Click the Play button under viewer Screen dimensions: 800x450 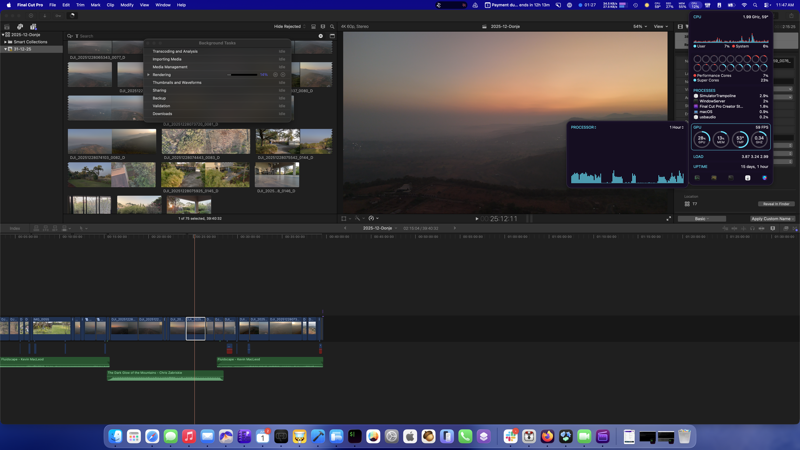click(477, 219)
